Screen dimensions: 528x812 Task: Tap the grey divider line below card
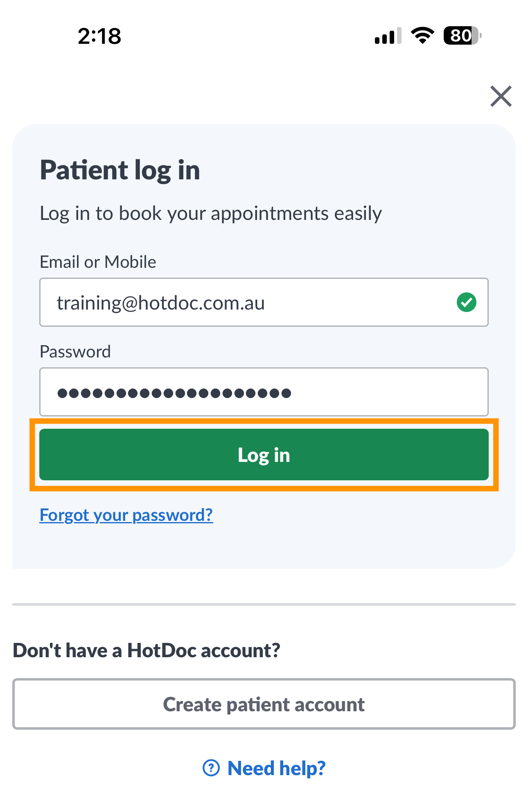click(264, 604)
